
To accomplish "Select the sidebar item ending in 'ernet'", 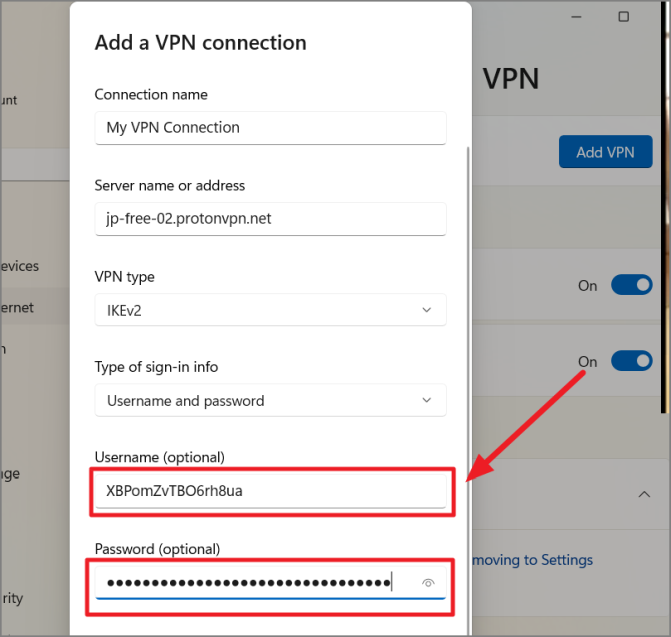I will coord(17,308).
